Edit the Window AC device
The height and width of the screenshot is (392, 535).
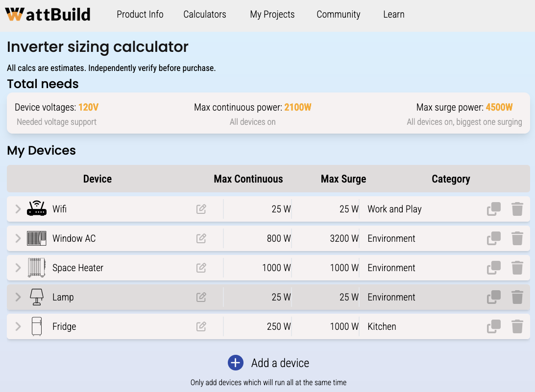coord(201,238)
